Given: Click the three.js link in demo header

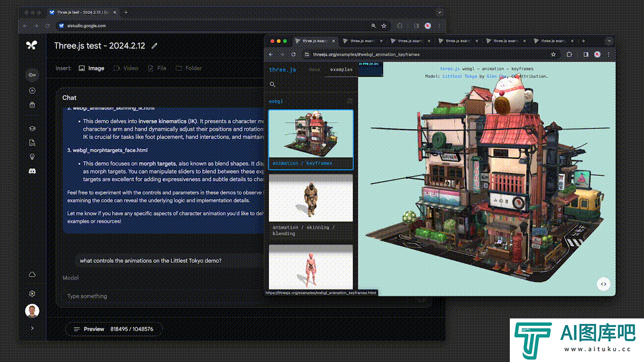Looking at the screenshot, I should click(449, 69).
